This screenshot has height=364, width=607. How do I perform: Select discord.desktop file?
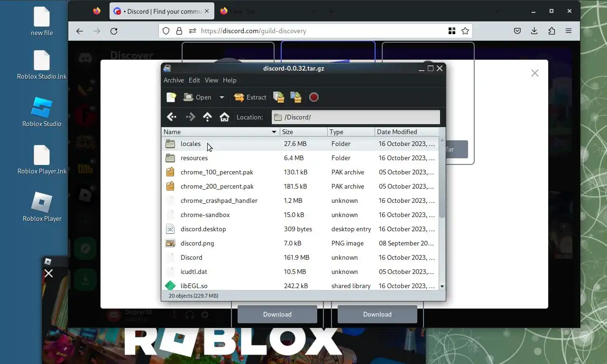(x=300, y=229)
